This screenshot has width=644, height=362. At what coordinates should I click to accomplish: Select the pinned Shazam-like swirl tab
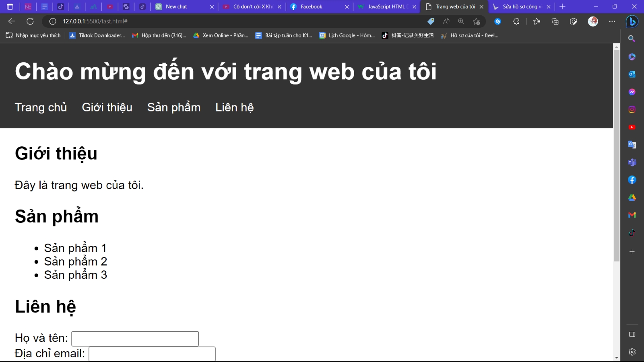126,6
